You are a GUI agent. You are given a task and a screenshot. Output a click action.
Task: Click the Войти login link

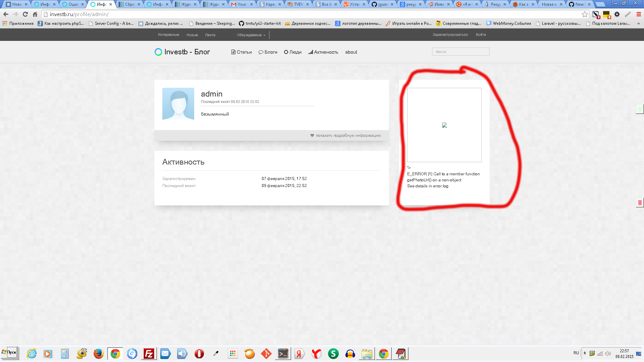[481, 35]
